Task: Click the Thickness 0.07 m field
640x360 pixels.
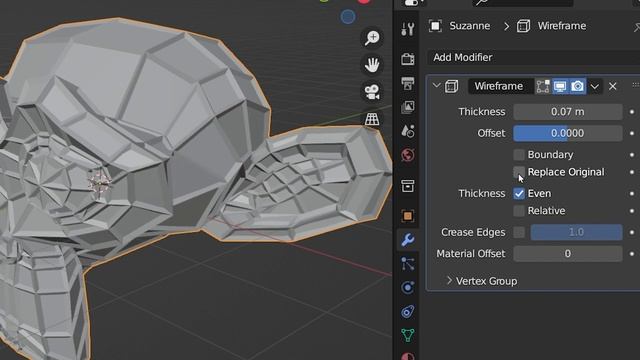Action: [568, 112]
